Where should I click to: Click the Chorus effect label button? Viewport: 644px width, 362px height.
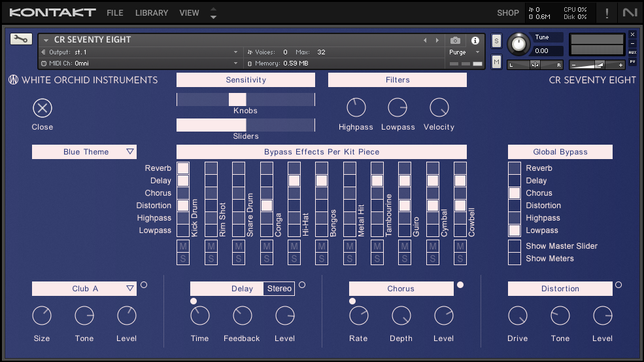pos(401,289)
